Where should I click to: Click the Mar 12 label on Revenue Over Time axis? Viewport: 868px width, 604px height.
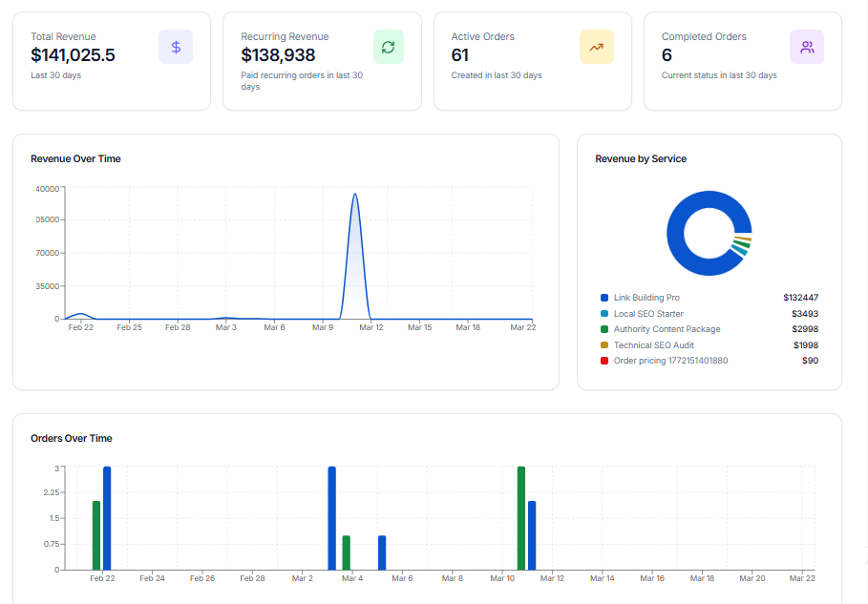[370, 327]
